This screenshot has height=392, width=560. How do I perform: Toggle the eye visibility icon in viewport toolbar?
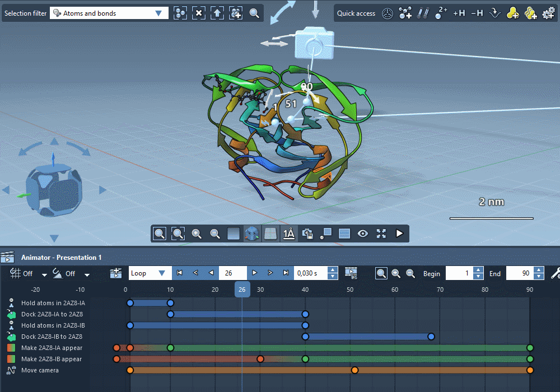[363, 234]
